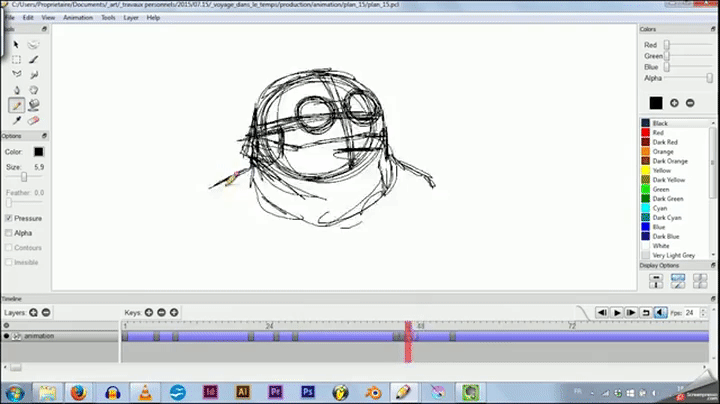Toggle visibility of the animation layer
The image size is (720, 404).
6,336
